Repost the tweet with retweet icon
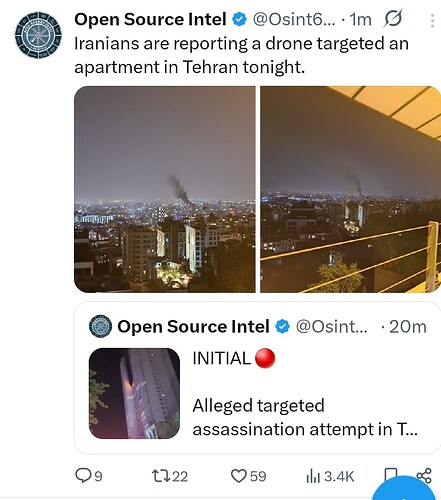The height and width of the screenshot is (500, 441). [x=160, y=476]
